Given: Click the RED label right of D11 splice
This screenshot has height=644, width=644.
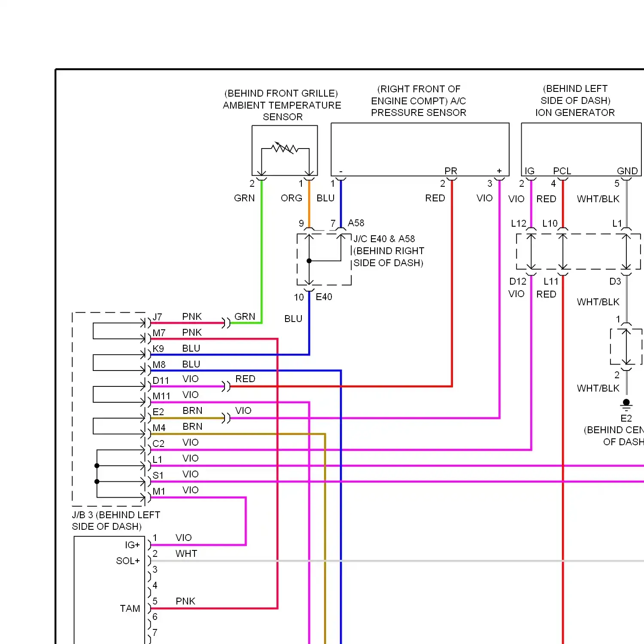Looking at the screenshot, I should point(245,379).
